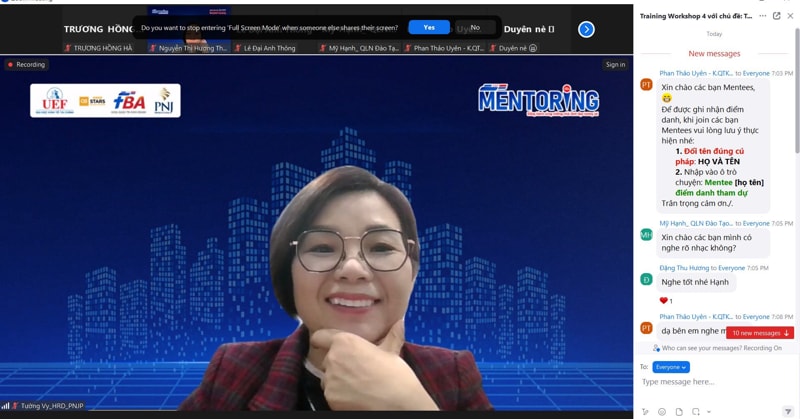Expand screenshot options arrow in chat toolbar
Screen dimensions: 800x419
coord(709,411)
